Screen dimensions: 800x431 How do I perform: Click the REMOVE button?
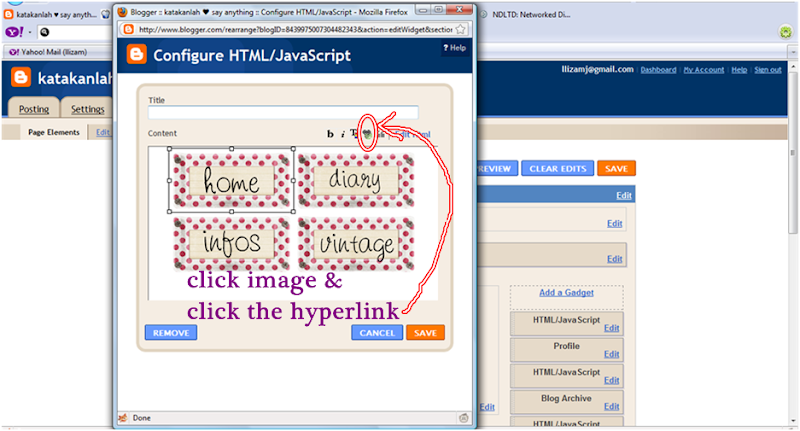pos(171,333)
